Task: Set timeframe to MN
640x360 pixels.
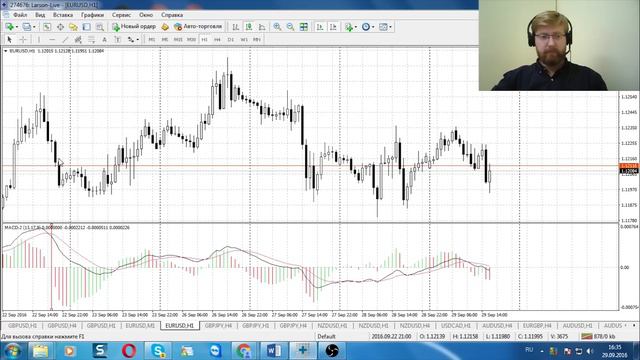Action: pyautogui.click(x=257, y=40)
